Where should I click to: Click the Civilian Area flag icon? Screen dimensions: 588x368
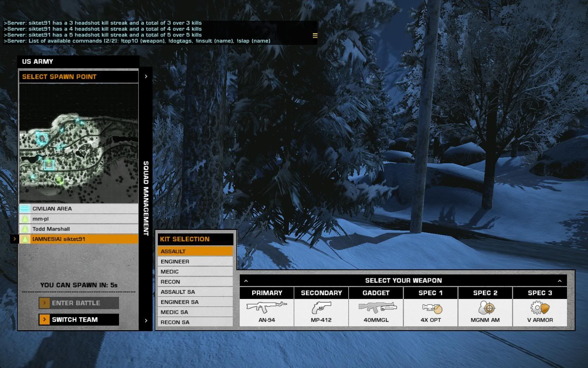pos(24,209)
